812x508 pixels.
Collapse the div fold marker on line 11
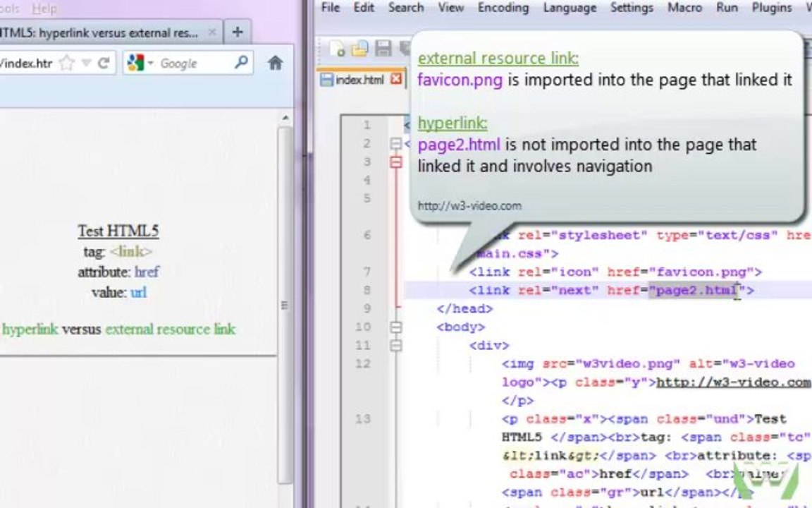(x=395, y=345)
